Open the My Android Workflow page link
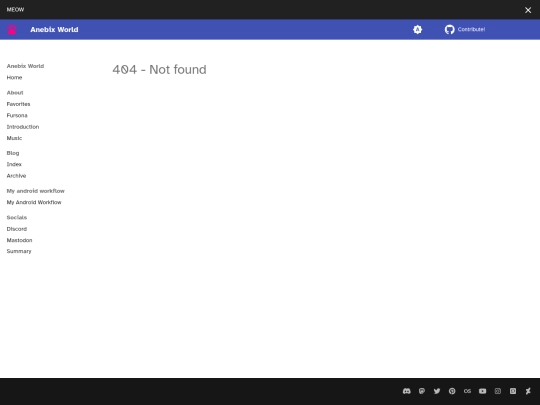 [34, 202]
